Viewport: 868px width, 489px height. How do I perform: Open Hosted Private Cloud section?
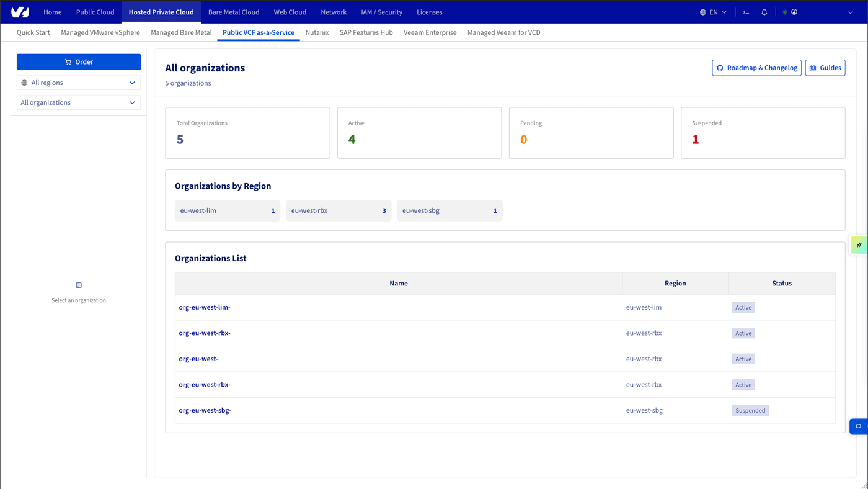(x=161, y=12)
